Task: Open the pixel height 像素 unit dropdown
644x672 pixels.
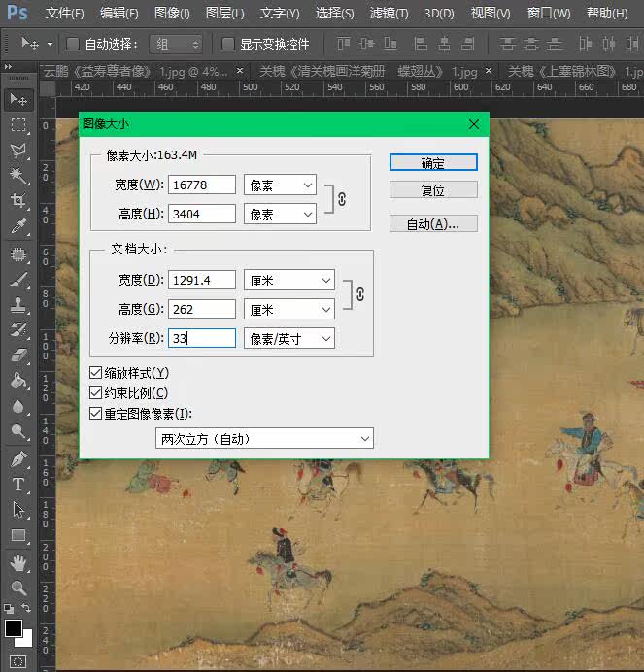Action: click(x=280, y=214)
